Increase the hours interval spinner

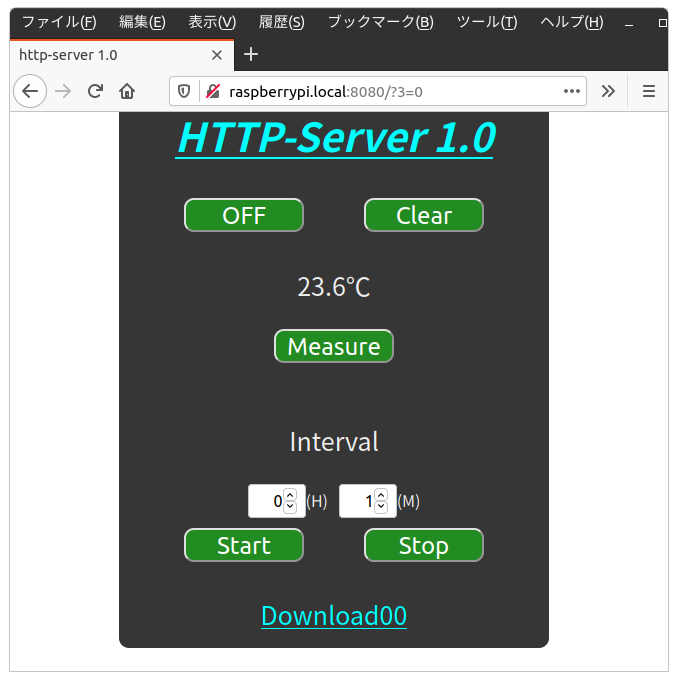tap(290, 494)
